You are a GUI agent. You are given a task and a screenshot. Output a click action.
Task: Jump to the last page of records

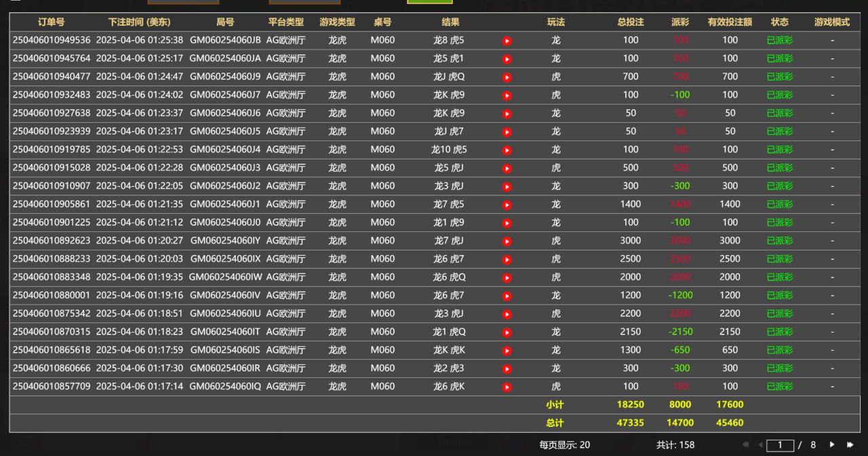click(x=850, y=445)
